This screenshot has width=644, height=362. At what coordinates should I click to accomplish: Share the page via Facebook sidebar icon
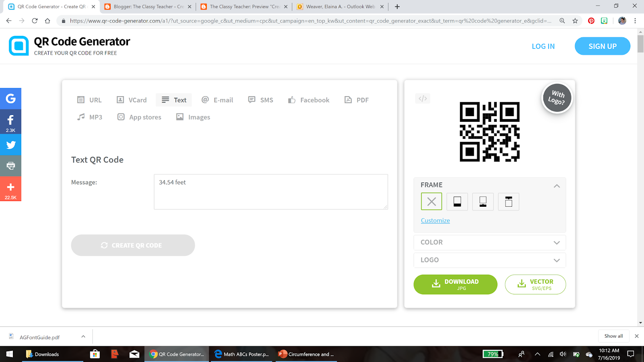(10, 122)
